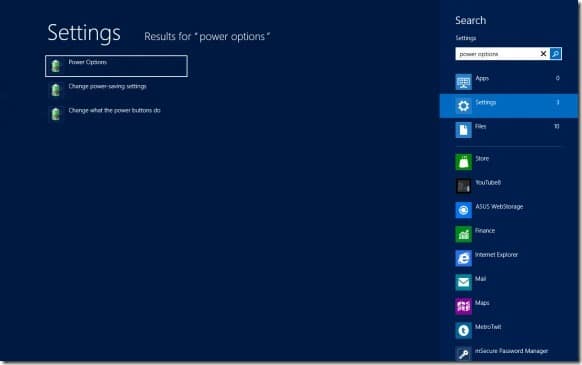582x365 pixels.
Task: Click the Finance chart icon
Action: click(464, 234)
